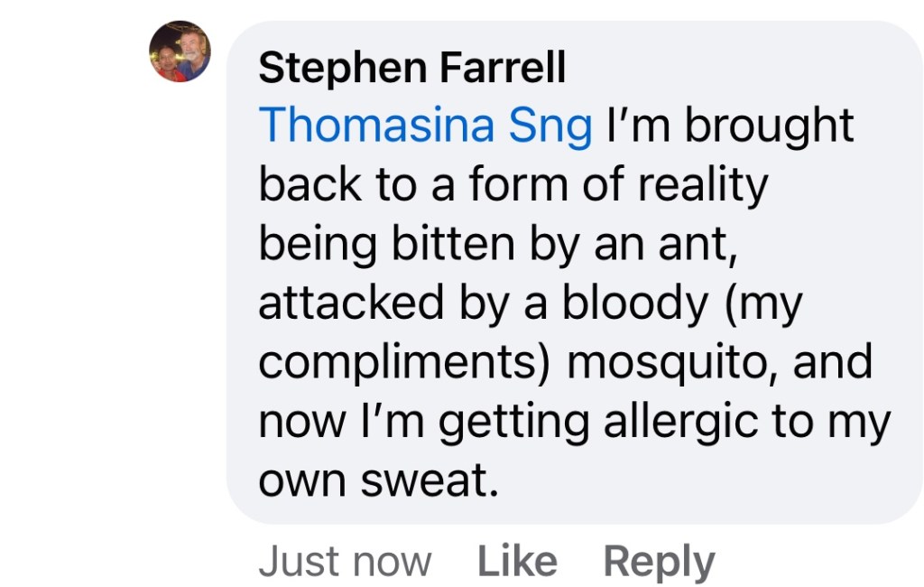Click the "Just now" timestamp

click(x=345, y=562)
